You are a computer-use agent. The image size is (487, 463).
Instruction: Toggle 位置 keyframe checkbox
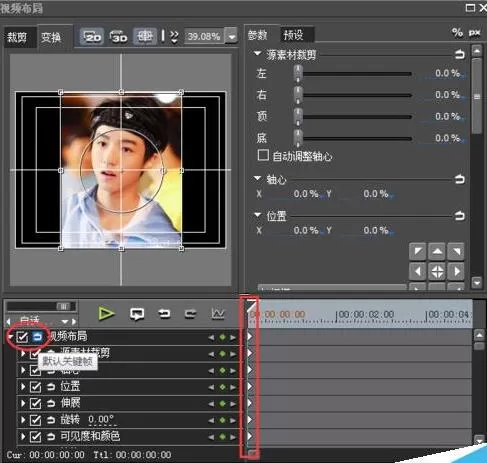pyautogui.click(x=35, y=387)
